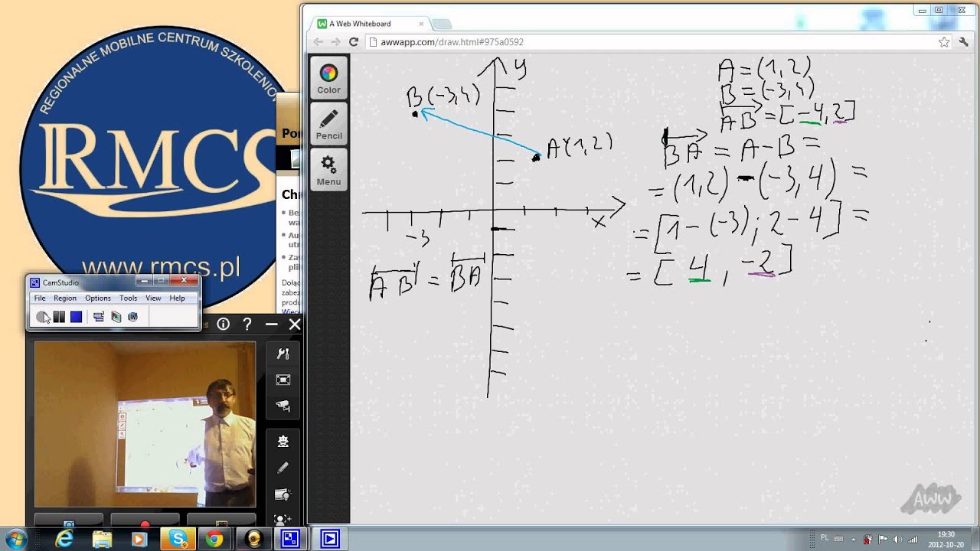
Task: Click the Windows Start button
Action: (x=15, y=539)
